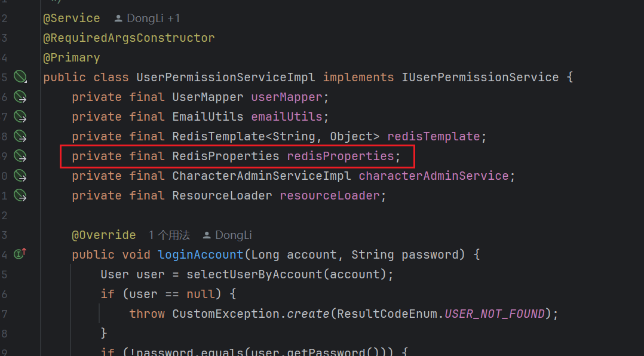Click autowired gutter icon for characterAdminService field
Image resolution: width=644 pixels, height=356 pixels.
tap(20, 176)
